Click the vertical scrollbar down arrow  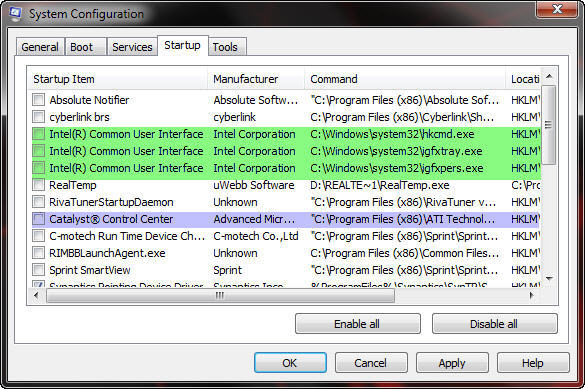[x=549, y=279]
